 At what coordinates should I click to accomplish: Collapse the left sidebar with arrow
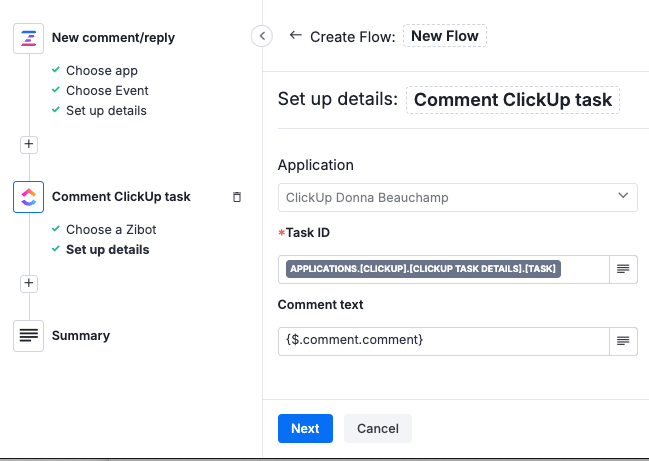point(262,36)
